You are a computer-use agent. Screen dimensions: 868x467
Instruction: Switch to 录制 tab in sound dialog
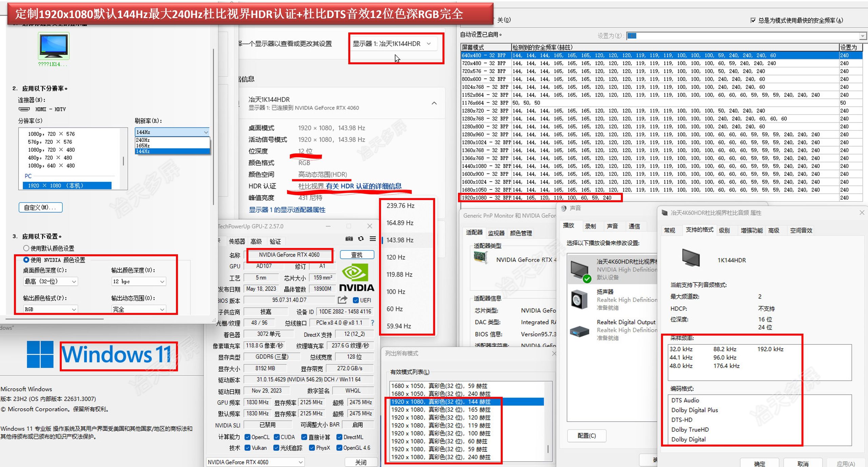pyautogui.click(x=590, y=226)
